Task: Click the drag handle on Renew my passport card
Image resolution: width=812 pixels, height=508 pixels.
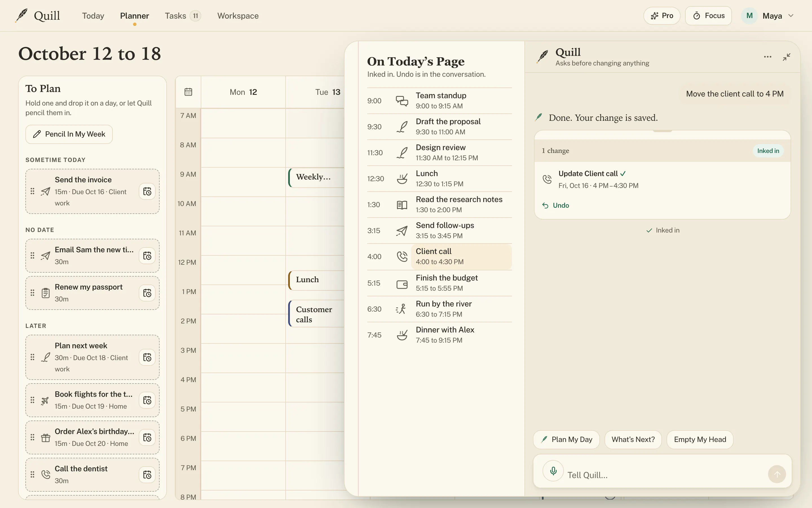Action: (32, 293)
